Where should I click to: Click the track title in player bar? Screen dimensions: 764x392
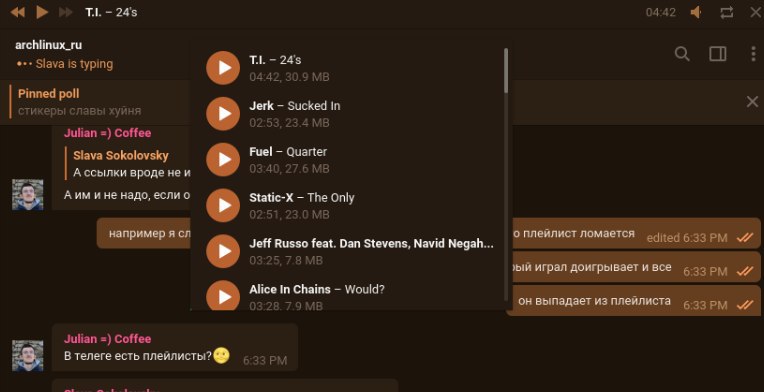(x=111, y=12)
